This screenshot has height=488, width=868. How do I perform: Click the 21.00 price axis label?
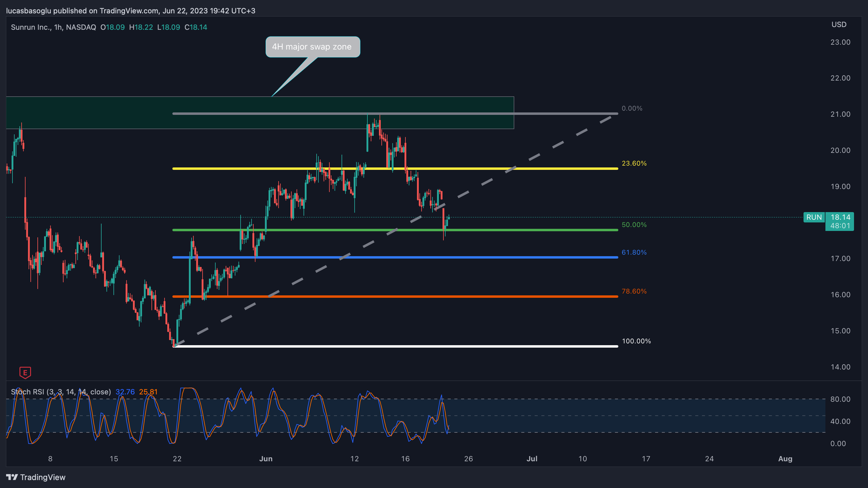(x=840, y=114)
